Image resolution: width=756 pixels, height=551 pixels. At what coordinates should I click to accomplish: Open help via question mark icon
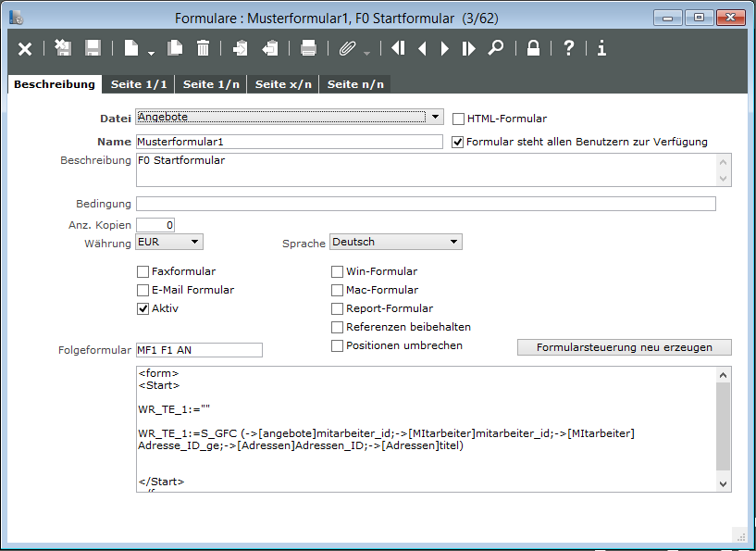coord(568,48)
